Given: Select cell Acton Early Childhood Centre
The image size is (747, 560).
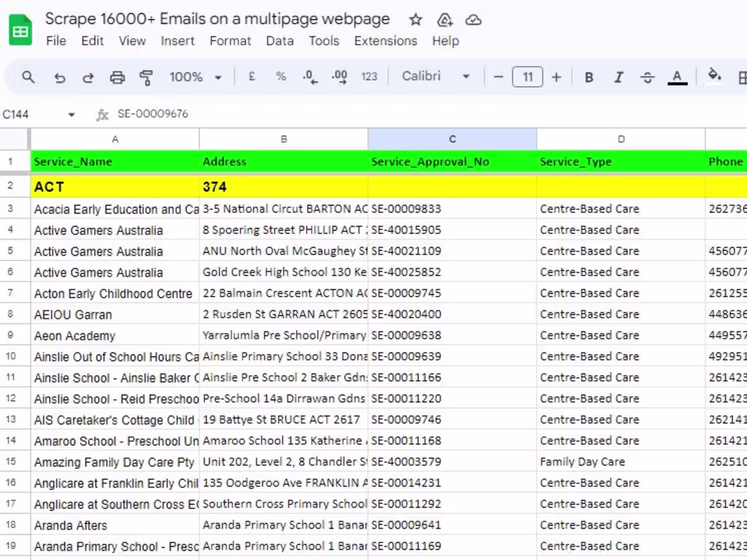Looking at the screenshot, I should [x=115, y=293].
